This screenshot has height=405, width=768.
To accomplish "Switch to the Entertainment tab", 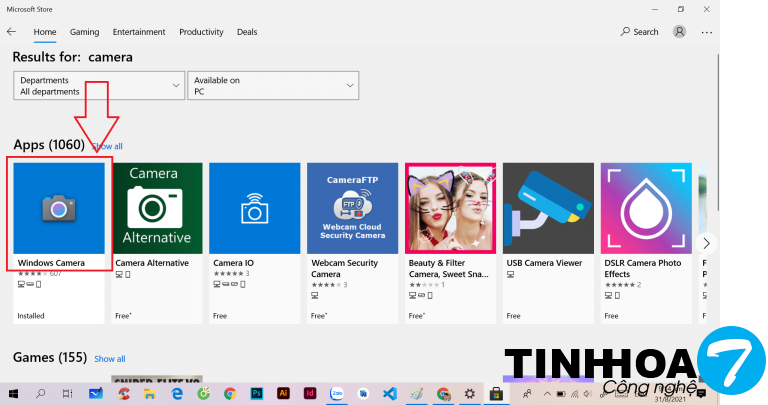I will click(139, 32).
